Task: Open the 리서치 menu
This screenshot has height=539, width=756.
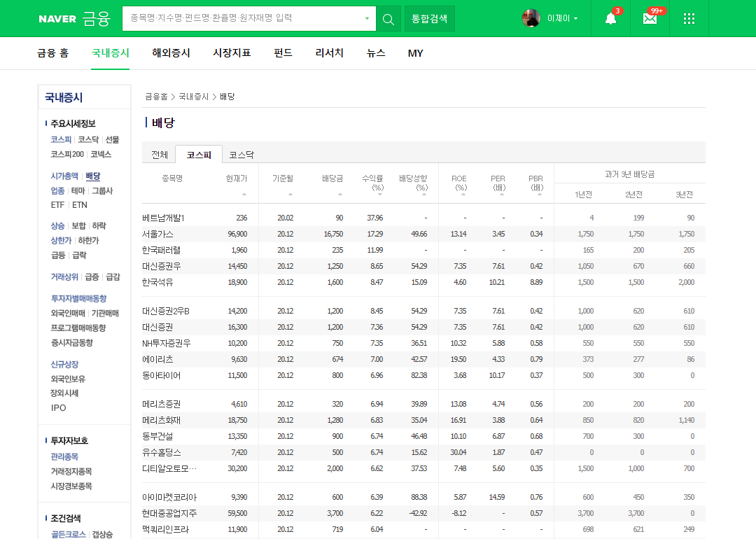Action: coord(329,53)
